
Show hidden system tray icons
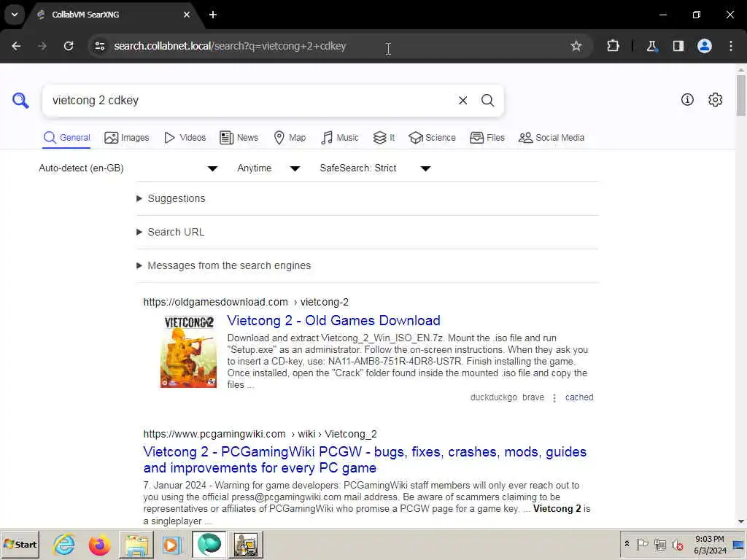point(627,544)
